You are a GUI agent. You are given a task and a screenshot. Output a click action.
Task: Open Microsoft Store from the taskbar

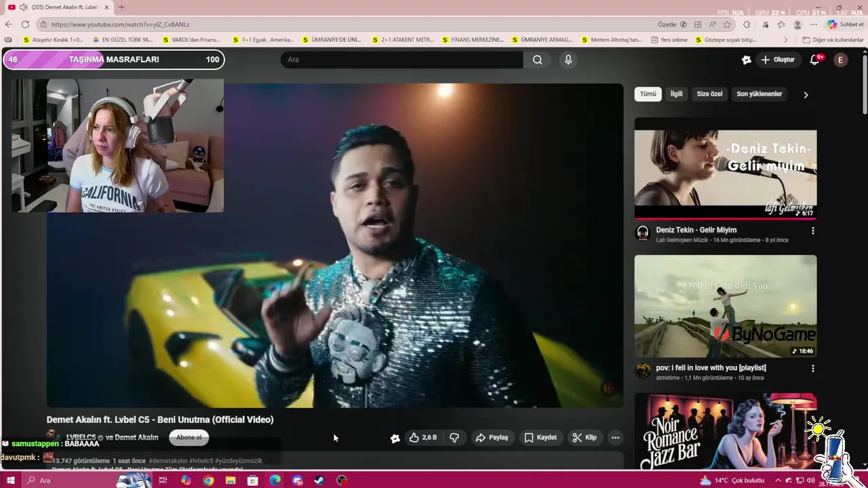click(x=253, y=481)
